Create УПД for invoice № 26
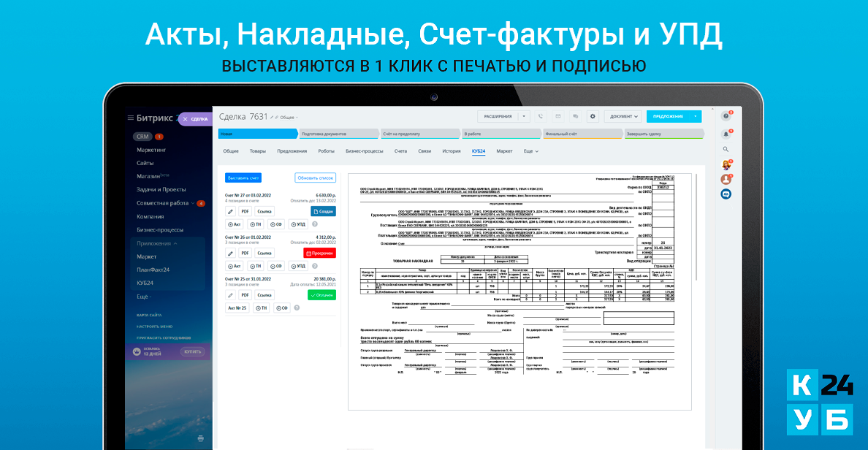The image size is (868, 450). (x=298, y=266)
